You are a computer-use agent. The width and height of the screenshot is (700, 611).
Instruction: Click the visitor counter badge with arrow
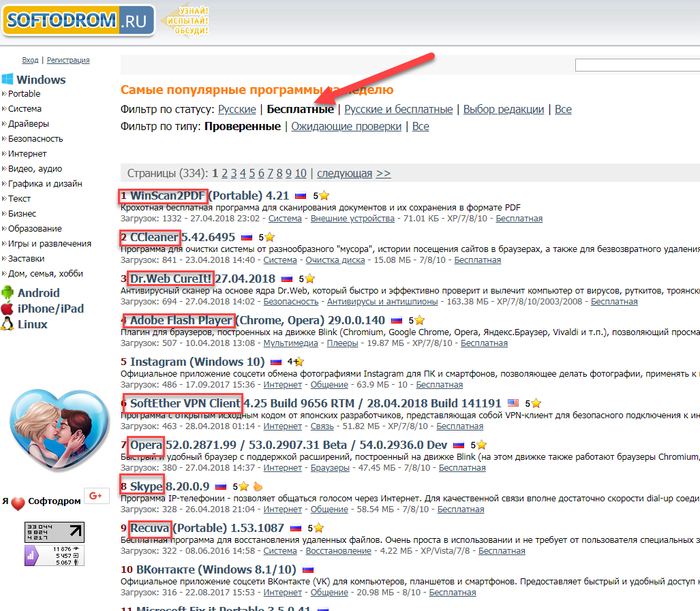click(x=54, y=532)
